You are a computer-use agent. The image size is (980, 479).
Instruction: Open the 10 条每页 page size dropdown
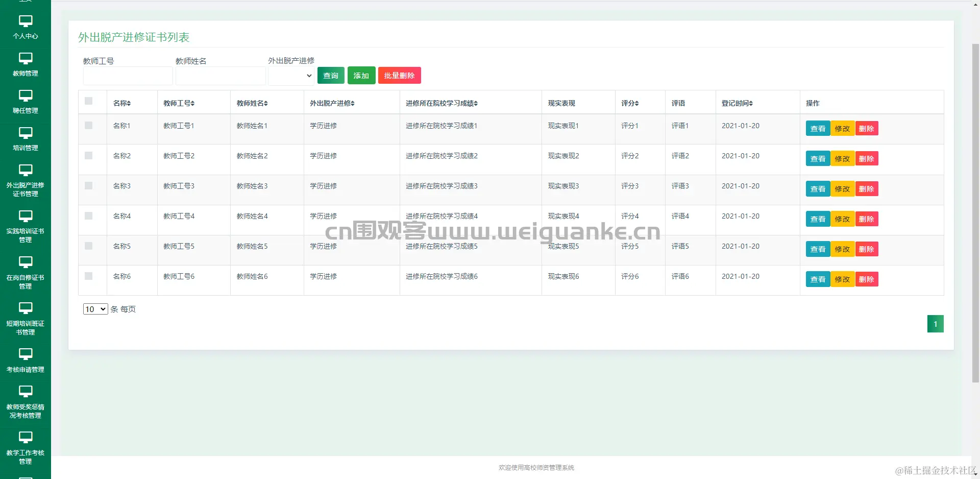95,309
